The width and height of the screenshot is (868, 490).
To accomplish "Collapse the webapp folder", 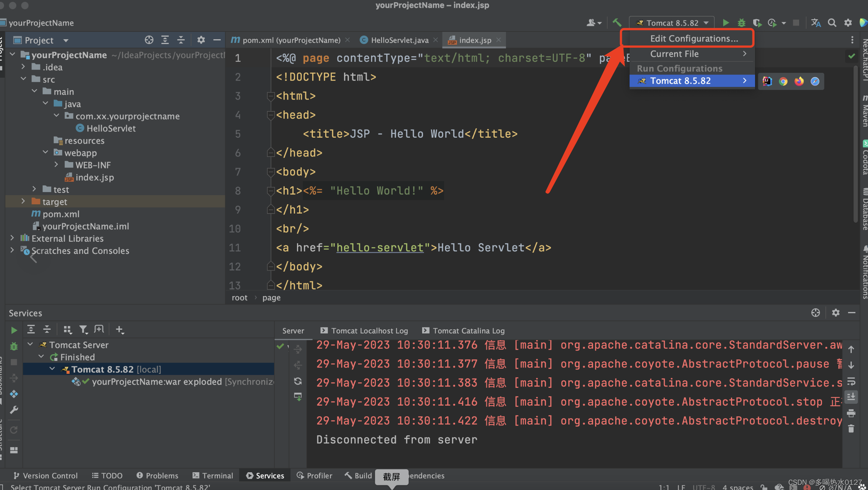I will [x=45, y=152].
